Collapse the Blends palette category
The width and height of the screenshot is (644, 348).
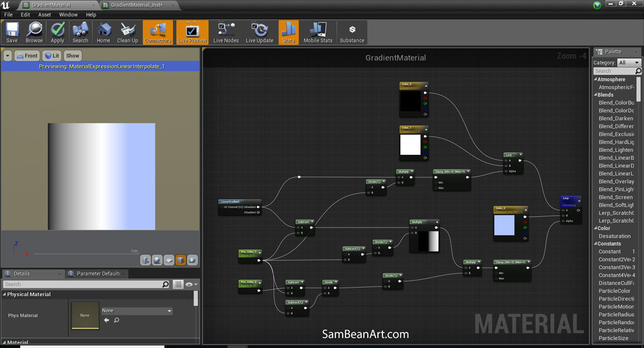[x=595, y=94]
